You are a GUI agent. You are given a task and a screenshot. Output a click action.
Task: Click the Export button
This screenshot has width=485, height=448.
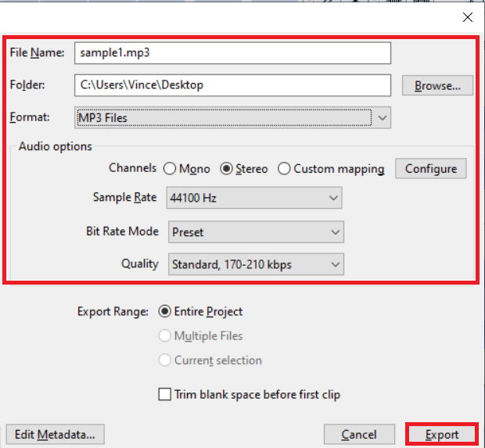click(x=442, y=435)
